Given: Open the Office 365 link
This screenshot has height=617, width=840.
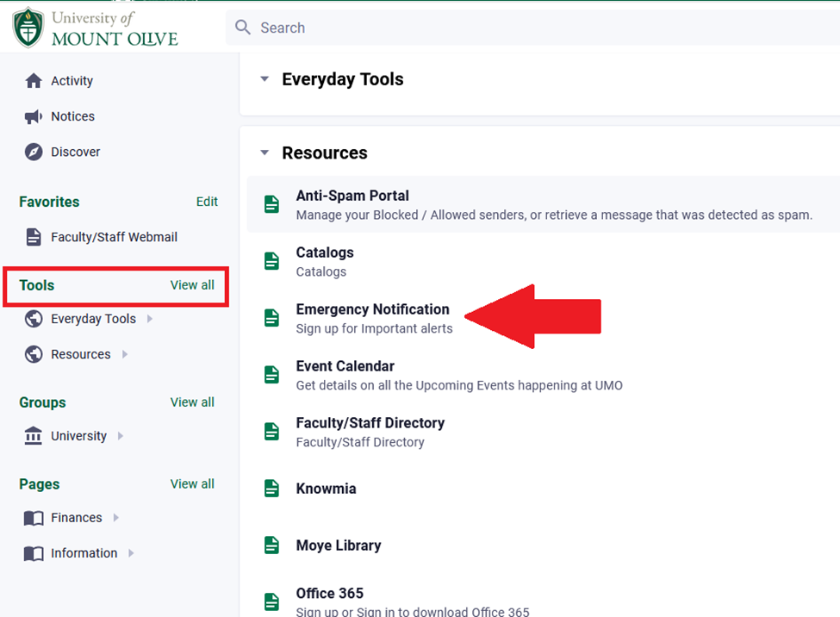Looking at the screenshot, I should pyautogui.click(x=330, y=594).
